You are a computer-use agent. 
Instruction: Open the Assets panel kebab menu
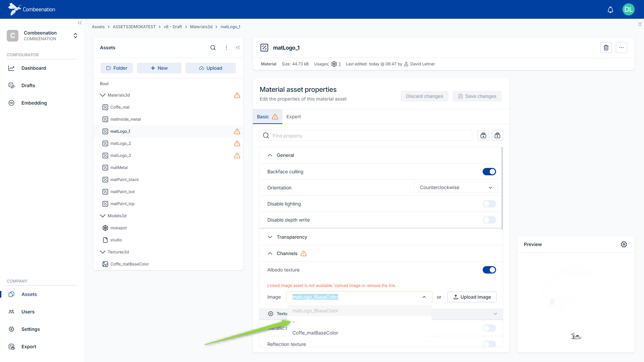click(x=226, y=48)
